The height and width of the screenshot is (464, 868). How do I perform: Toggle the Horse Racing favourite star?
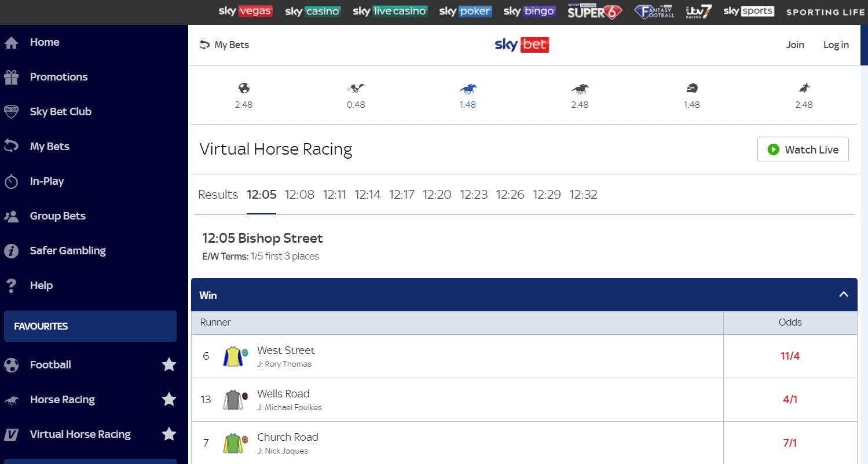tap(169, 399)
